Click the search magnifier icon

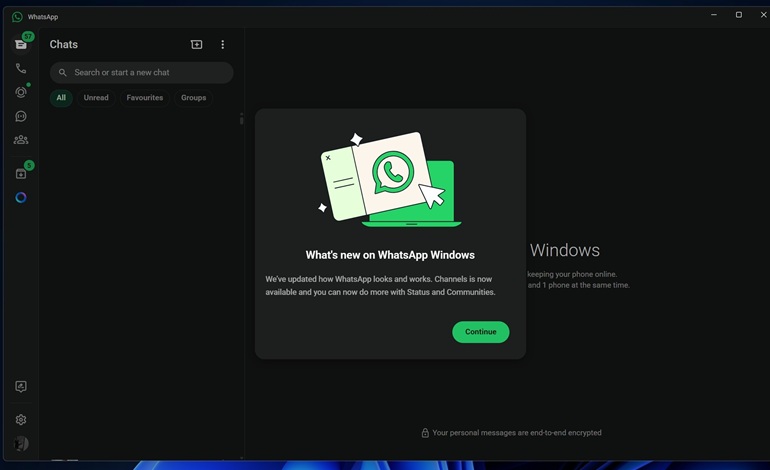62,73
